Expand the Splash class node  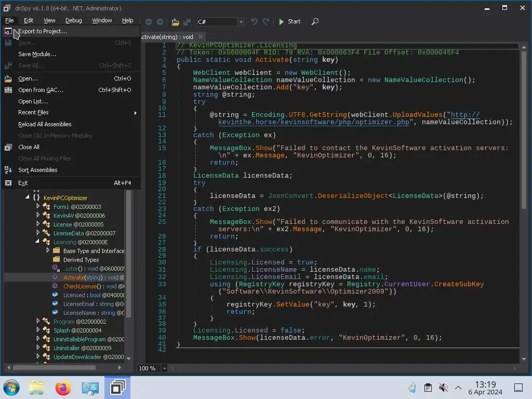37,329
